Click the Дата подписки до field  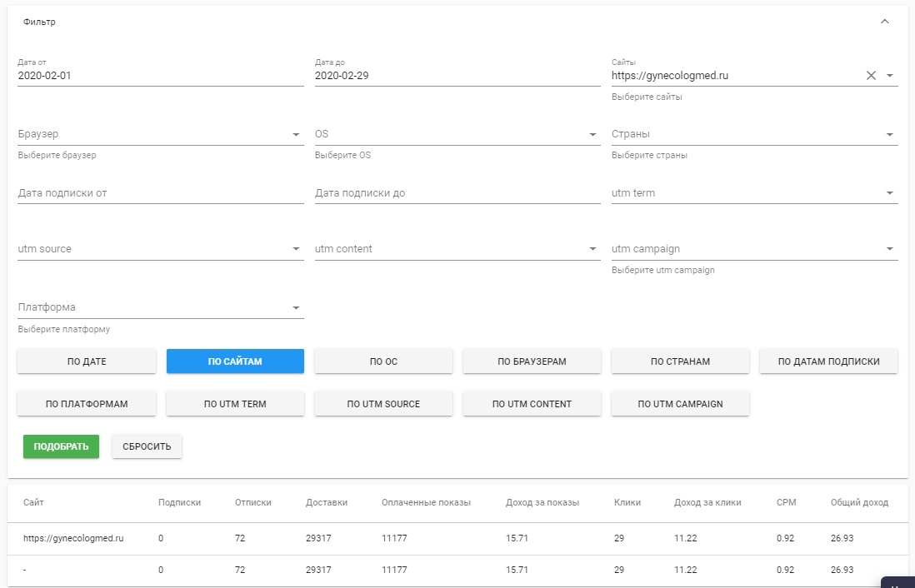(x=457, y=193)
